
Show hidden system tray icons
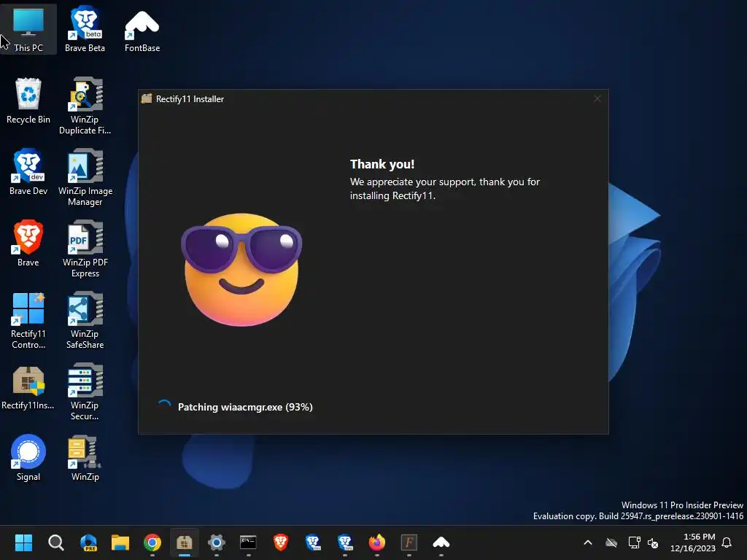(x=588, y=542)
